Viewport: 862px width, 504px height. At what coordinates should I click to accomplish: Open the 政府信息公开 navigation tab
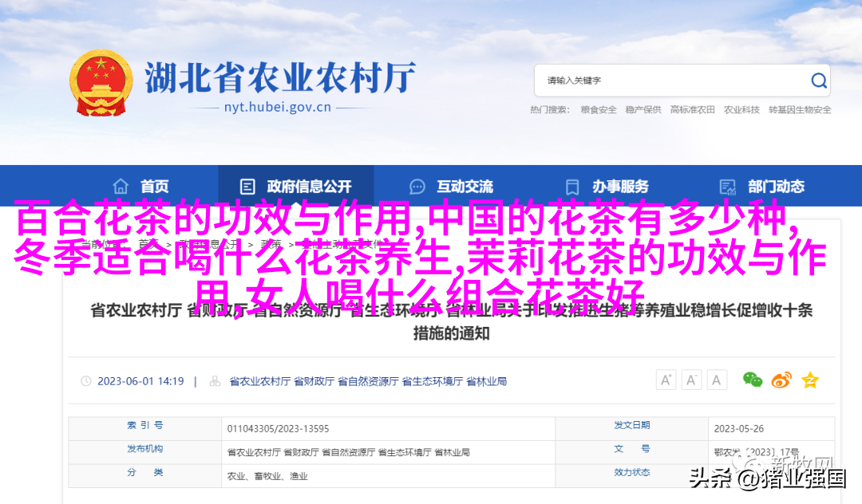pyautogui.click(x=308, y=187)
